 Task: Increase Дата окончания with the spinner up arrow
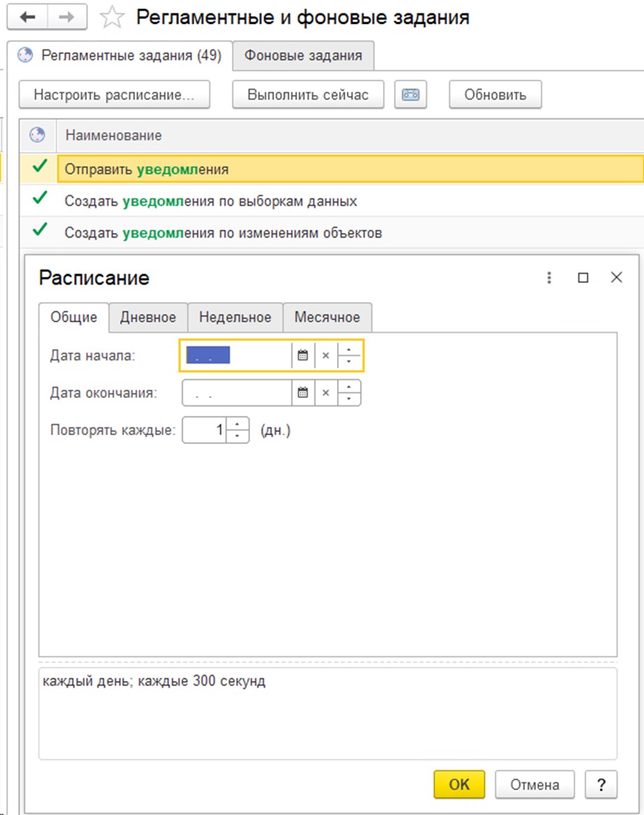349,387
